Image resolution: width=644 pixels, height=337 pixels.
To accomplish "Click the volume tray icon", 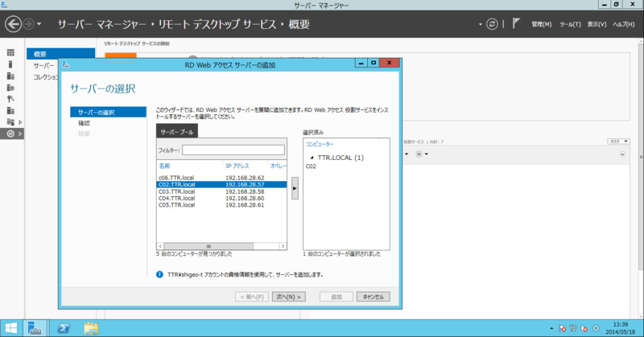I will [584, 328].
